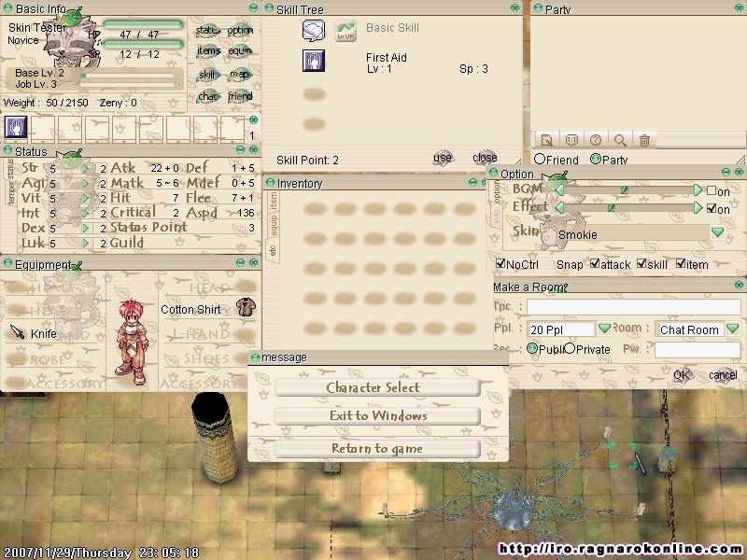Click the Cotton Shirt armor icon
This screenshot has width=747, height=560.
pyautogui.click(x=246, y=308)
